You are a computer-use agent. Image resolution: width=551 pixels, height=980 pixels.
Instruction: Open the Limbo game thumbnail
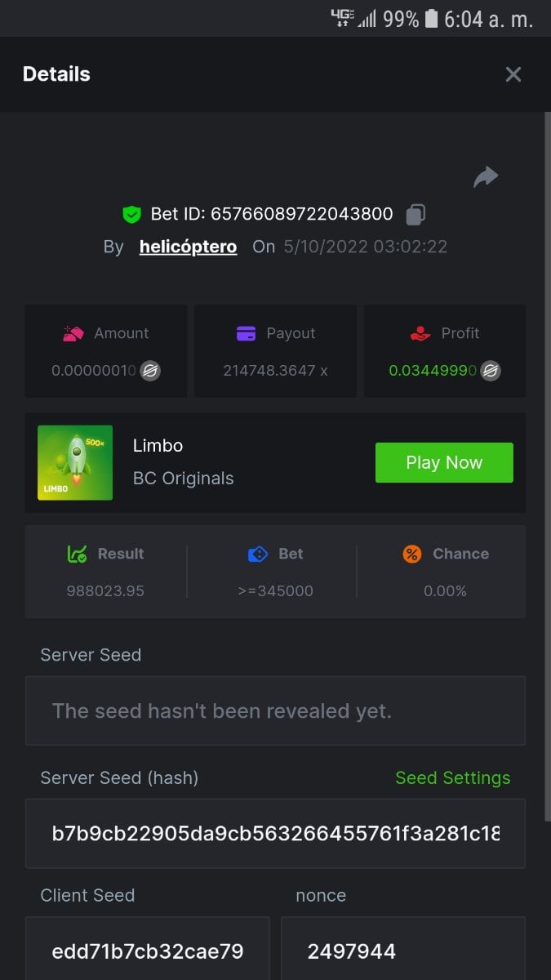[75, 462]
